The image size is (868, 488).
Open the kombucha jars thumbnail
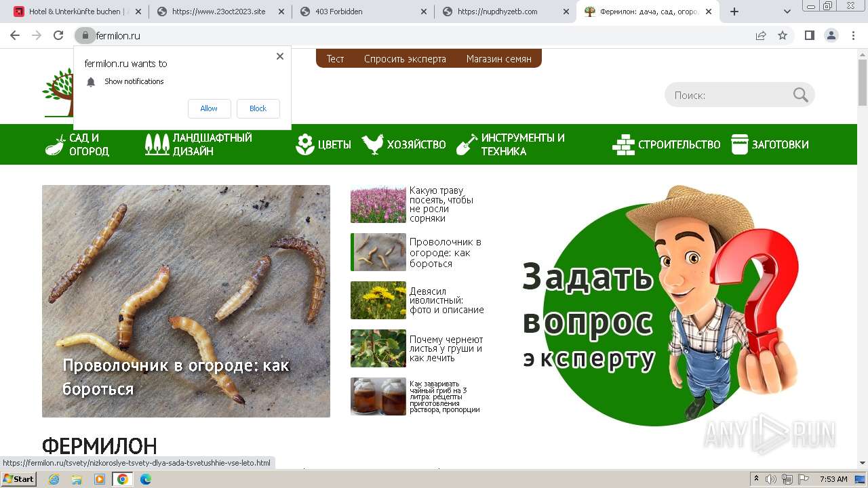click(378, 396)
